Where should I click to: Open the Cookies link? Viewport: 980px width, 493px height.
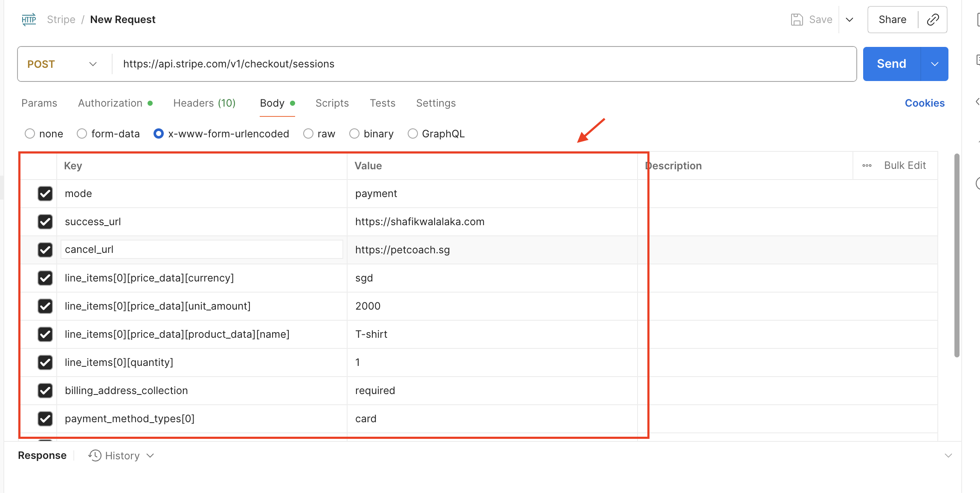[925, 103]
